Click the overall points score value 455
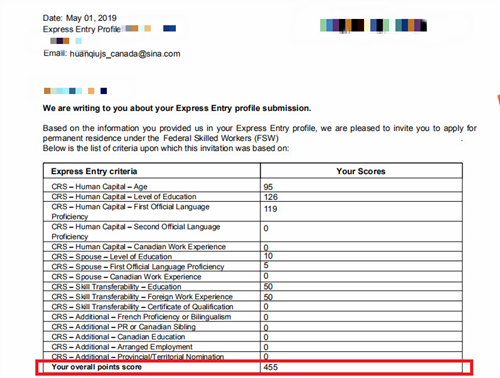Image resolution: width=500 pixels, height=378 pixels. 271,367
